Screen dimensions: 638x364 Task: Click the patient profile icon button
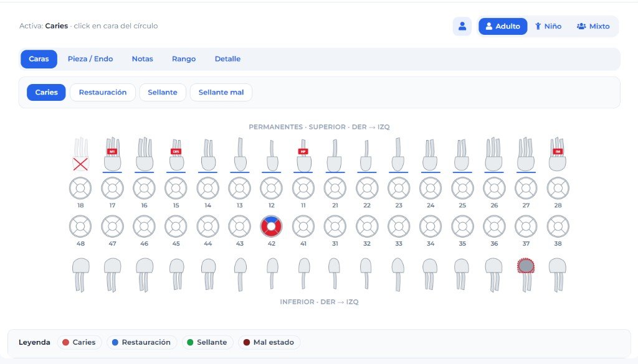coord(462,26)
